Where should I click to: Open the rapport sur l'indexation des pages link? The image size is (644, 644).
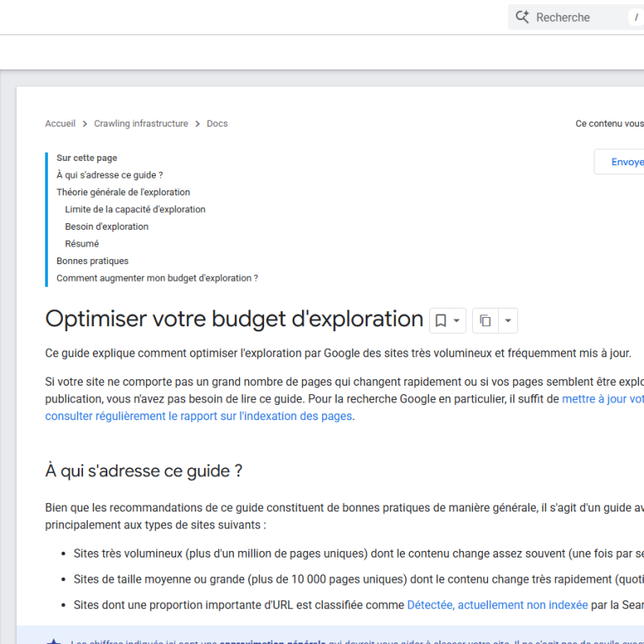pyautogui.click(x=199, y=416)
